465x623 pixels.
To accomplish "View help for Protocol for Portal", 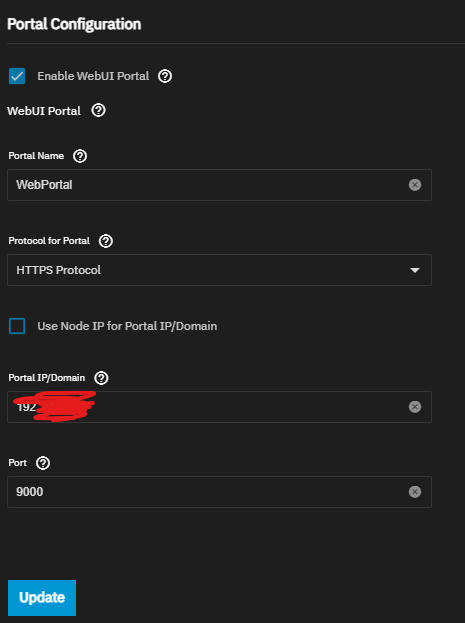I will point(106,241).
